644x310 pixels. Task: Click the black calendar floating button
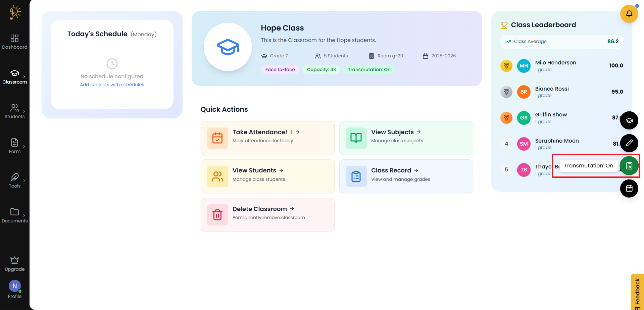point(629,189)
